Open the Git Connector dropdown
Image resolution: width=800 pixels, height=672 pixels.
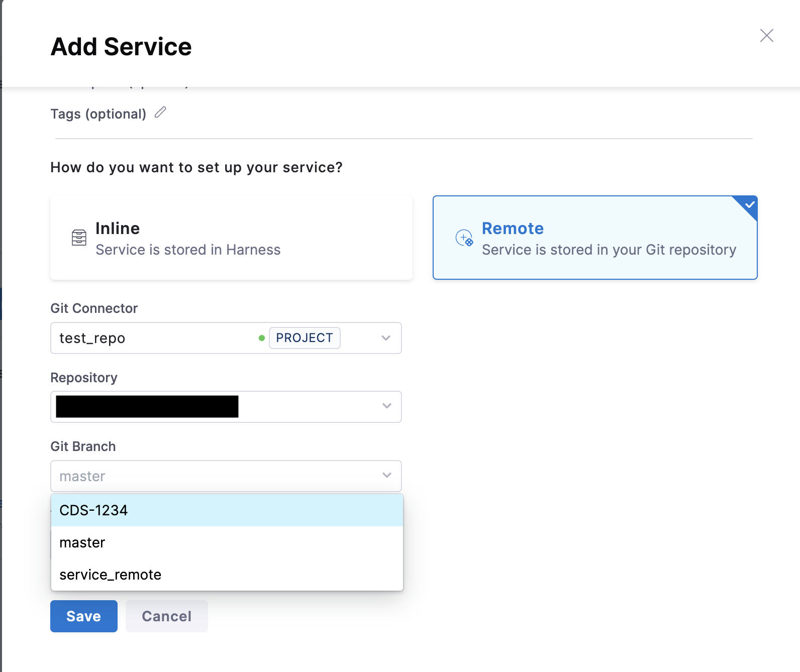pyautogui.click(x=385, y=338)
